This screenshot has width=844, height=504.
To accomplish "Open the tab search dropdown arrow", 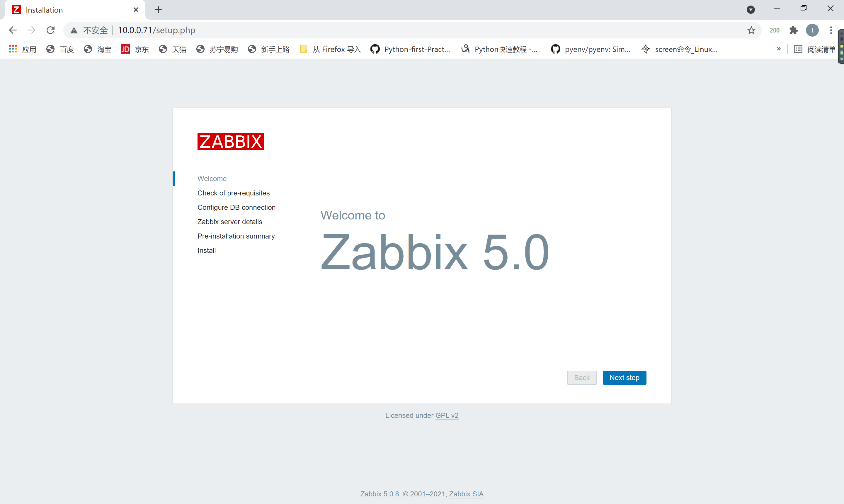I will pos(751,10).
